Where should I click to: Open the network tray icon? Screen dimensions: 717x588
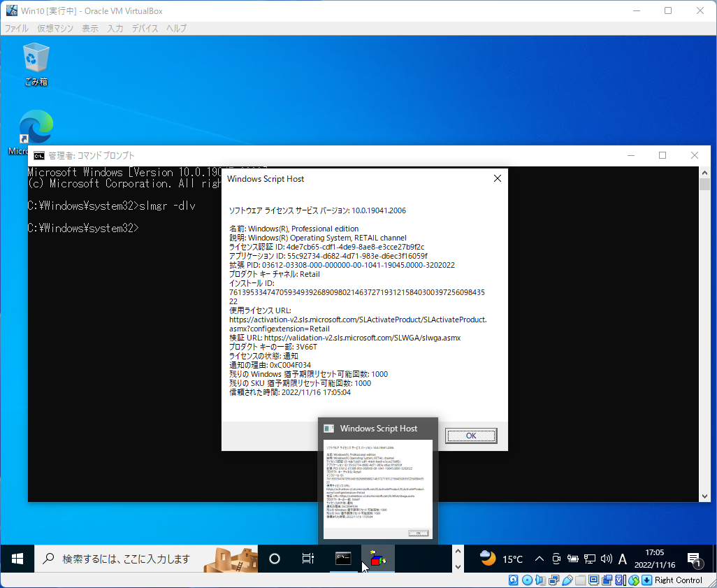[590, 559]
